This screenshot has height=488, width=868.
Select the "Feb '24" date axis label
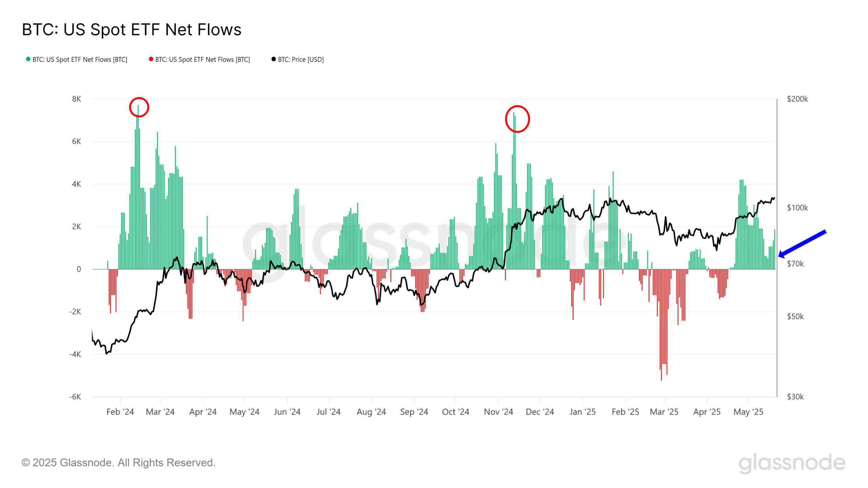tap(120, 412)
